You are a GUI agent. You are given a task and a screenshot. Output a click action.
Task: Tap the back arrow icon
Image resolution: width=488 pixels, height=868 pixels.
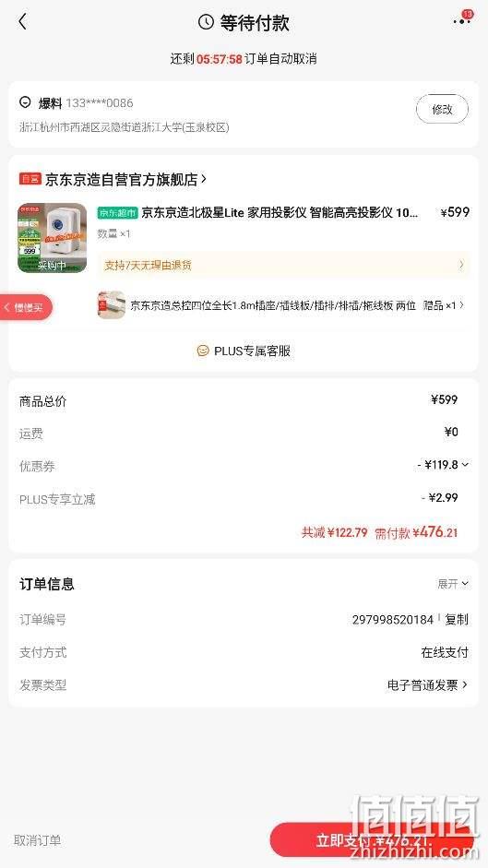click(23, 22)
